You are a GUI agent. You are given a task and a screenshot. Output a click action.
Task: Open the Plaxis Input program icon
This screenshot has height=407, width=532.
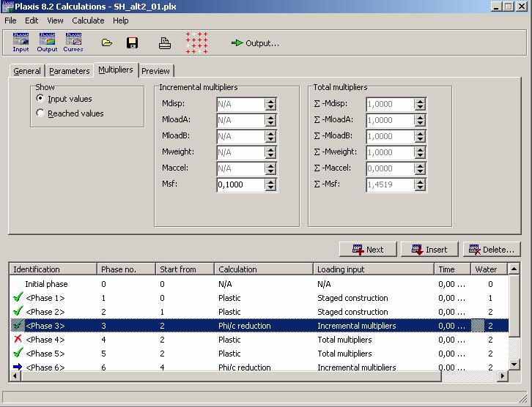click(21, 42)
